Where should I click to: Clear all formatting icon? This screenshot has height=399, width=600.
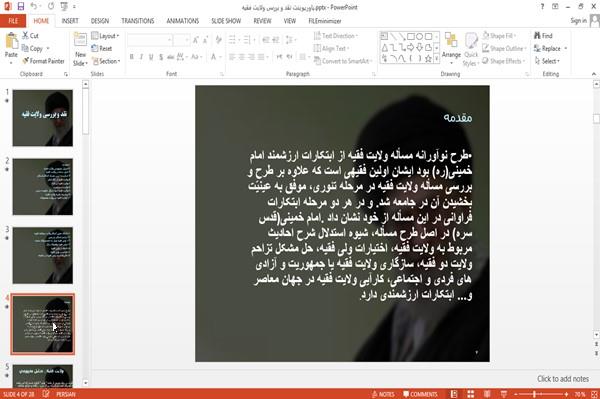click(218, 39)
